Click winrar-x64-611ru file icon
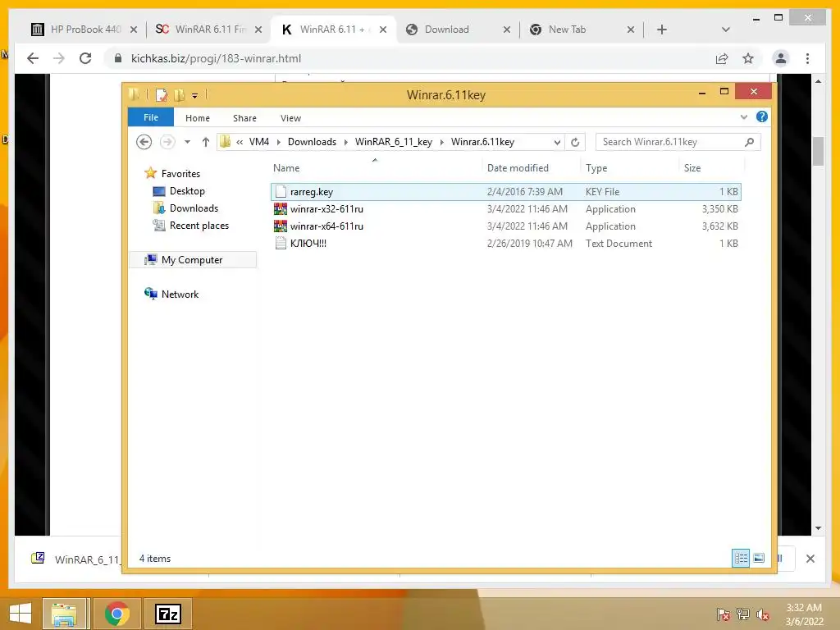840x630 pixels. 281,226
